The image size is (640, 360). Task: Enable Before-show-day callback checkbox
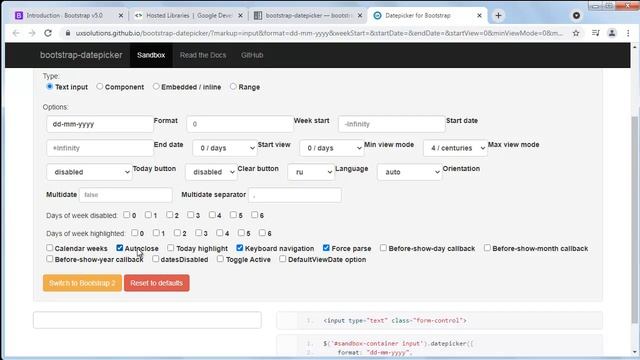pyautogui.click(x=383, y=248)
